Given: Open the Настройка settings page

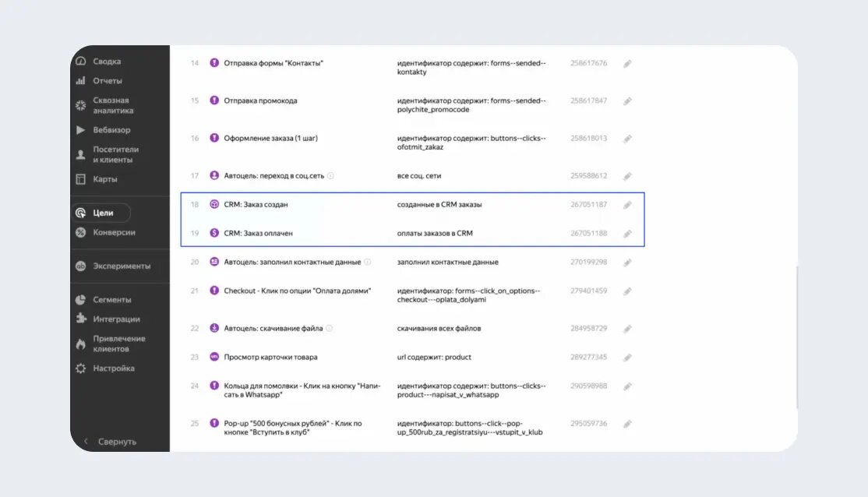Looking at the screenshot, I should [114, 368].
